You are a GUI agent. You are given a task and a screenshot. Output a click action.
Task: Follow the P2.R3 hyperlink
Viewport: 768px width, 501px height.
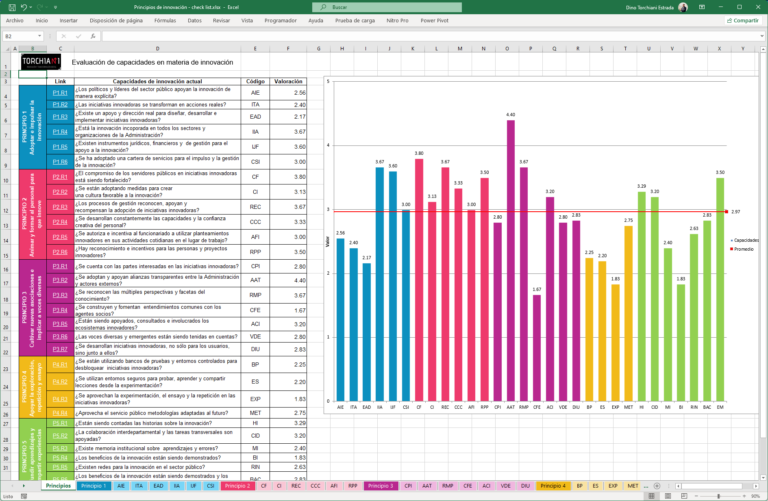(60, 207)
